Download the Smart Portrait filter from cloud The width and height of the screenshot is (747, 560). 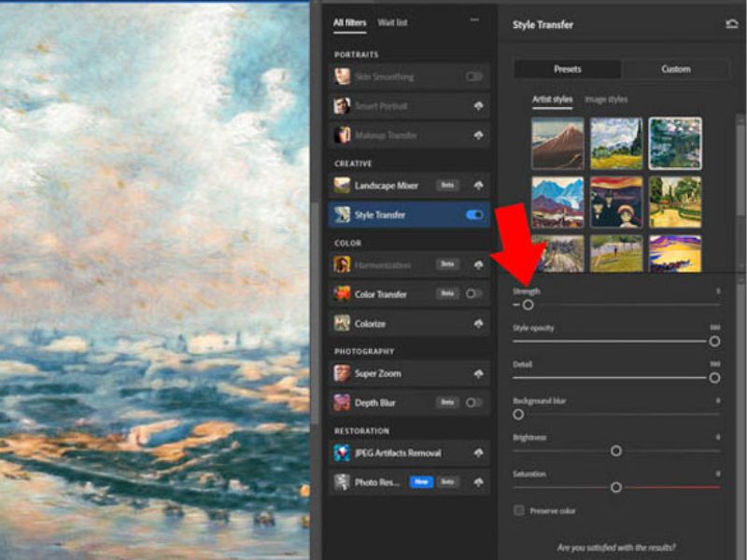(478, 106)
